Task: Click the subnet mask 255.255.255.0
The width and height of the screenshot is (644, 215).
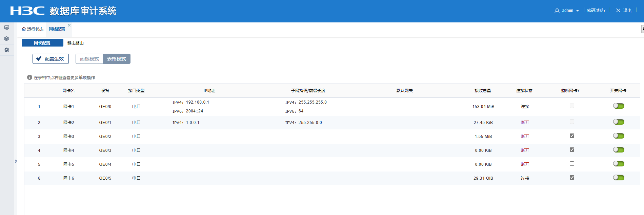Action: pyautogui.click(x=313, y=102)
